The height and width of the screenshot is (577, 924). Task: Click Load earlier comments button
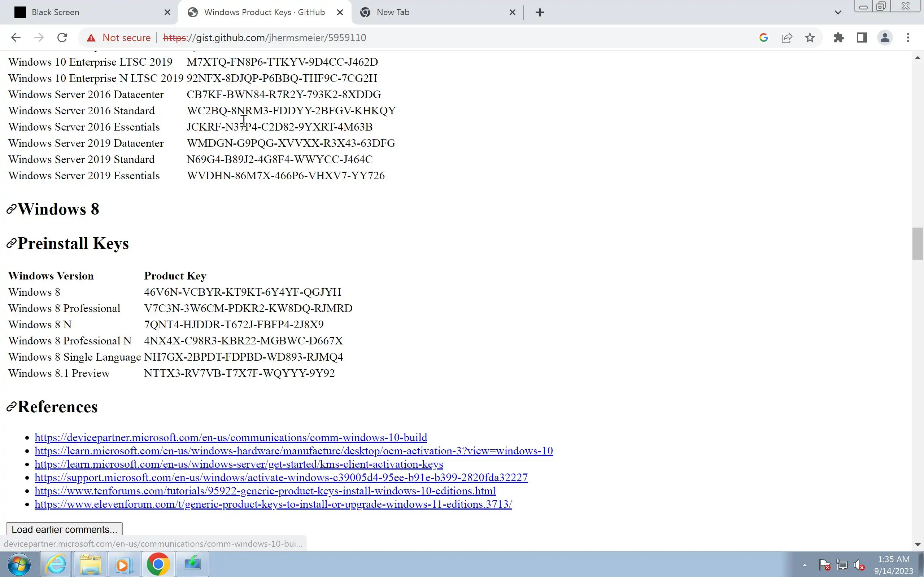64,529
